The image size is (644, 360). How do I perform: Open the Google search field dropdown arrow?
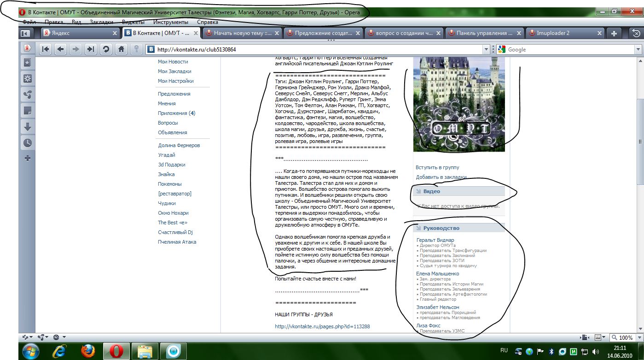638,49
